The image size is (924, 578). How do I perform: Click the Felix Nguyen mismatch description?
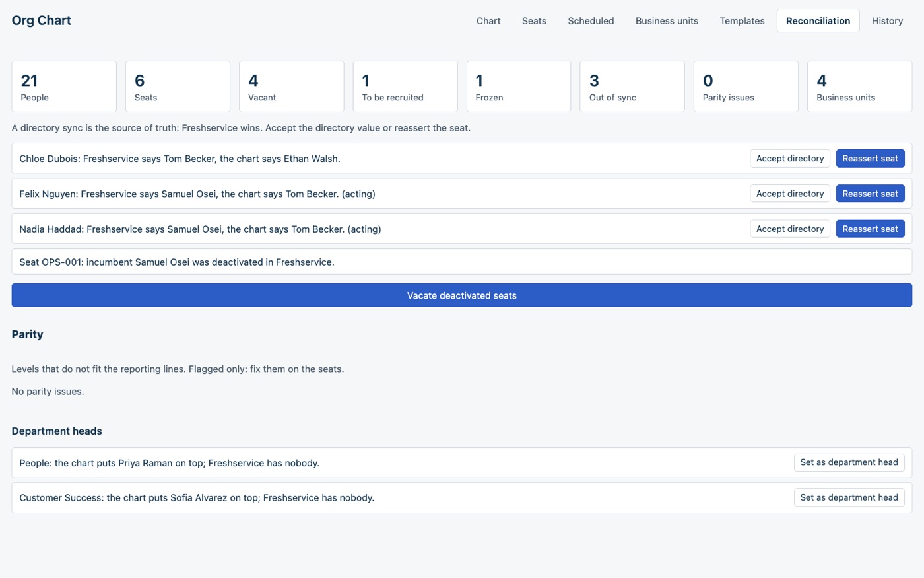tap(197, 194)
